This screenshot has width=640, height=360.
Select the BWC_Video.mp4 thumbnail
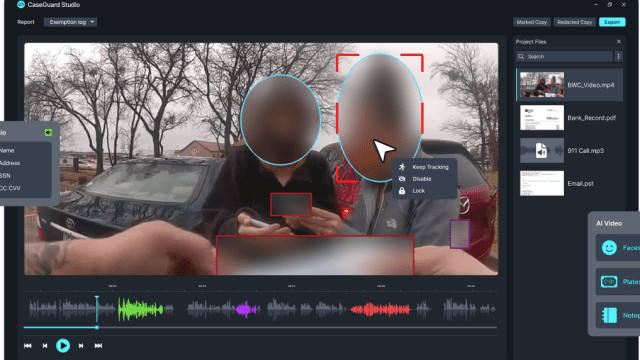pos(542,85)
